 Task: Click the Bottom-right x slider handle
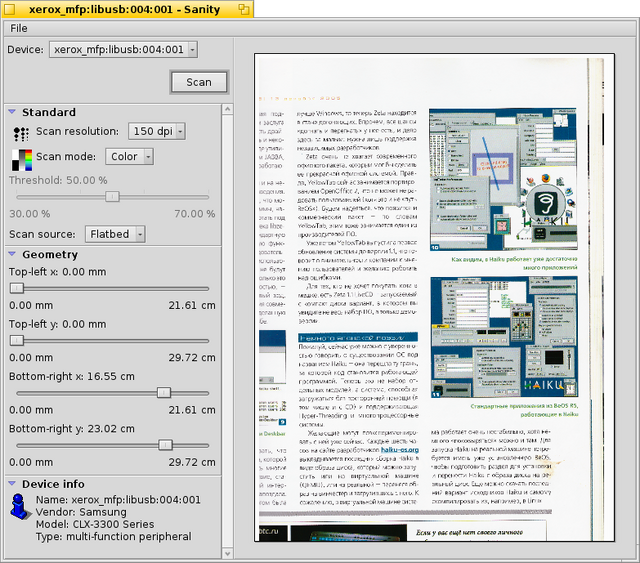164,393
